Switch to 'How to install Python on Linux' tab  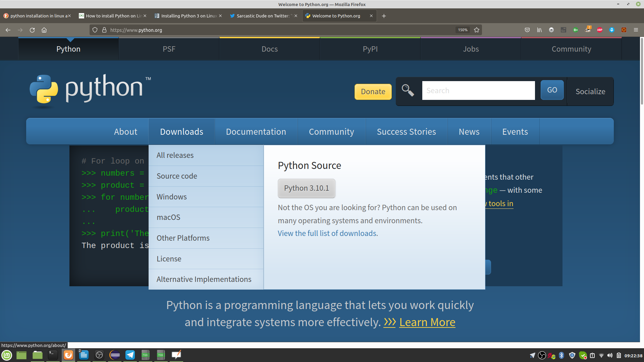(112, 16)
